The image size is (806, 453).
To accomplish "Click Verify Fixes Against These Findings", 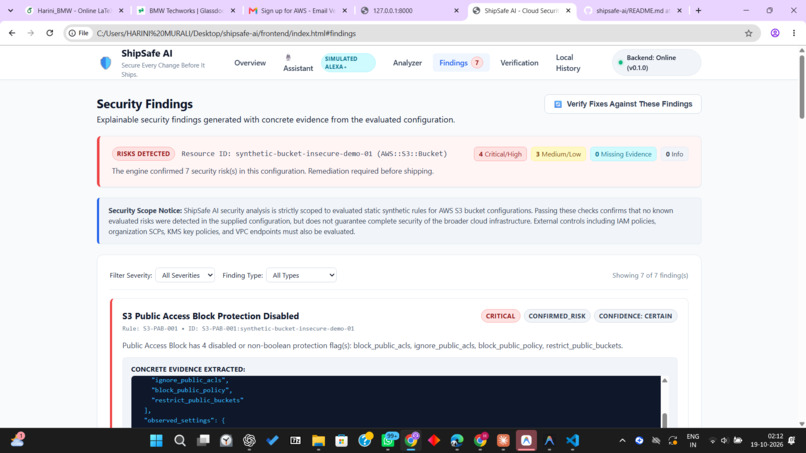I will click(622, 104).
